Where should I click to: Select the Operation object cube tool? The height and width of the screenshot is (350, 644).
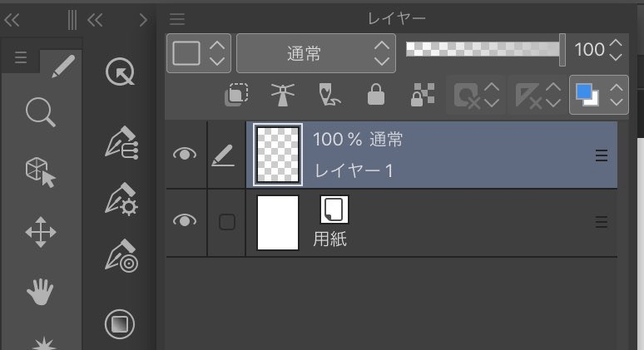(40, 172)
